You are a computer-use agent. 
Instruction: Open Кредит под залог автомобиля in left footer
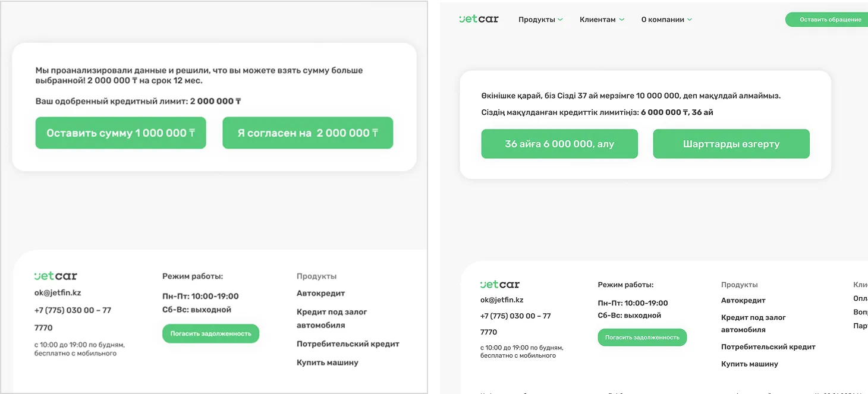point(332,319)
